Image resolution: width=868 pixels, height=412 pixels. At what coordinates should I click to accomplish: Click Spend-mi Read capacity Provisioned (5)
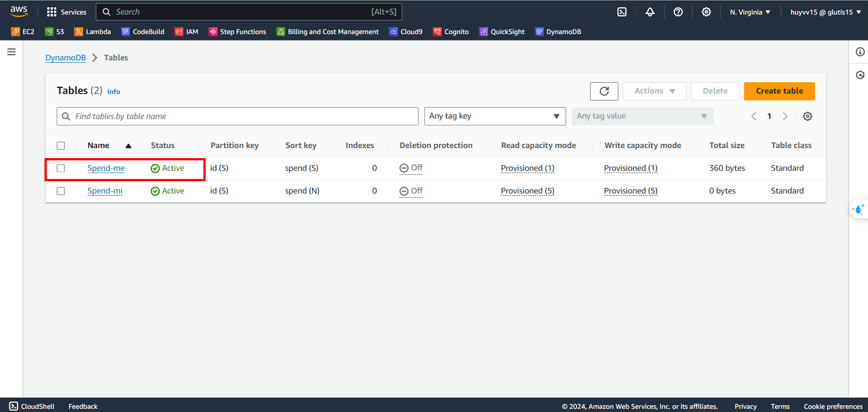point(528,191)
